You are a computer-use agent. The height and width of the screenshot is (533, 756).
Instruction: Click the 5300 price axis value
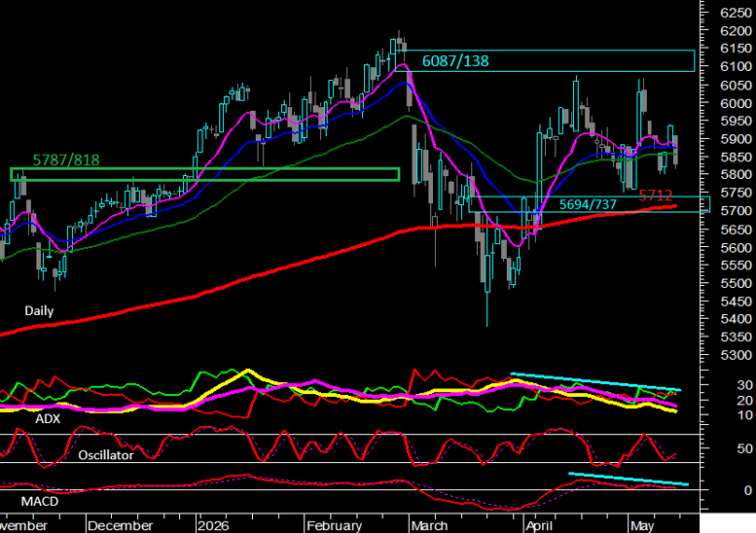click(x=736, y=355)
